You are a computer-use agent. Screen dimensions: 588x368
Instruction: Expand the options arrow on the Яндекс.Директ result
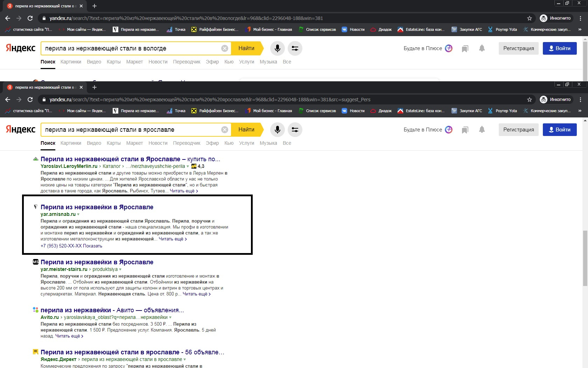coord(185,360)
